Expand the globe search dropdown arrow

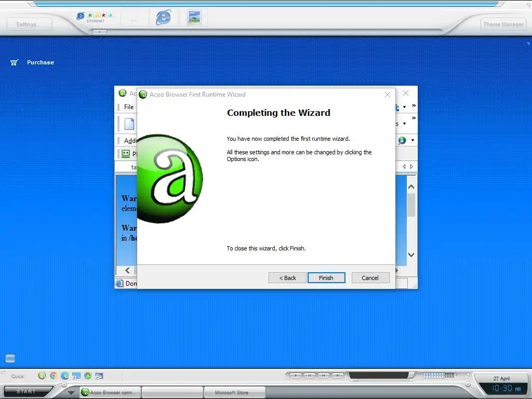(413, 140)
